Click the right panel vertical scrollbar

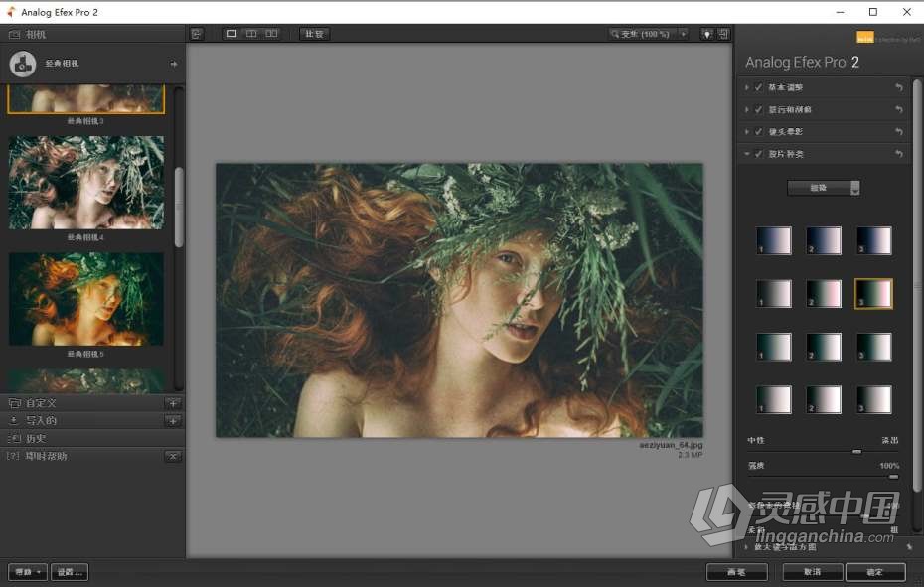916,285
